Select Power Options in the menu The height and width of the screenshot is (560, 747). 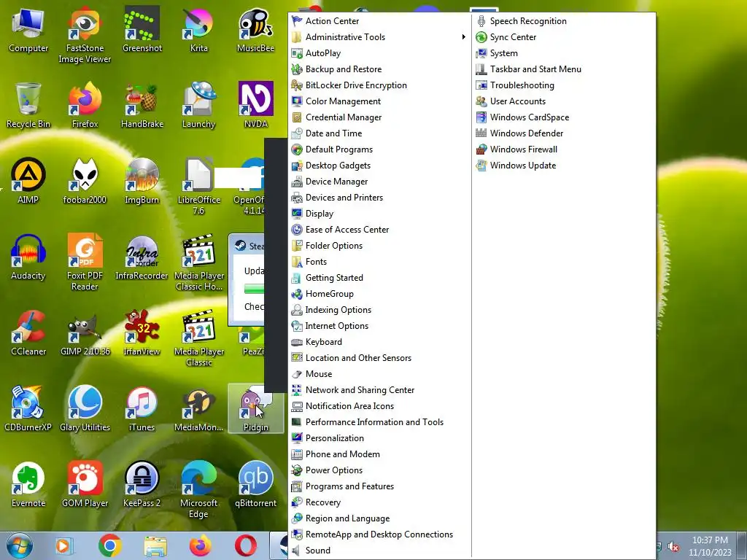coord(379,470)
